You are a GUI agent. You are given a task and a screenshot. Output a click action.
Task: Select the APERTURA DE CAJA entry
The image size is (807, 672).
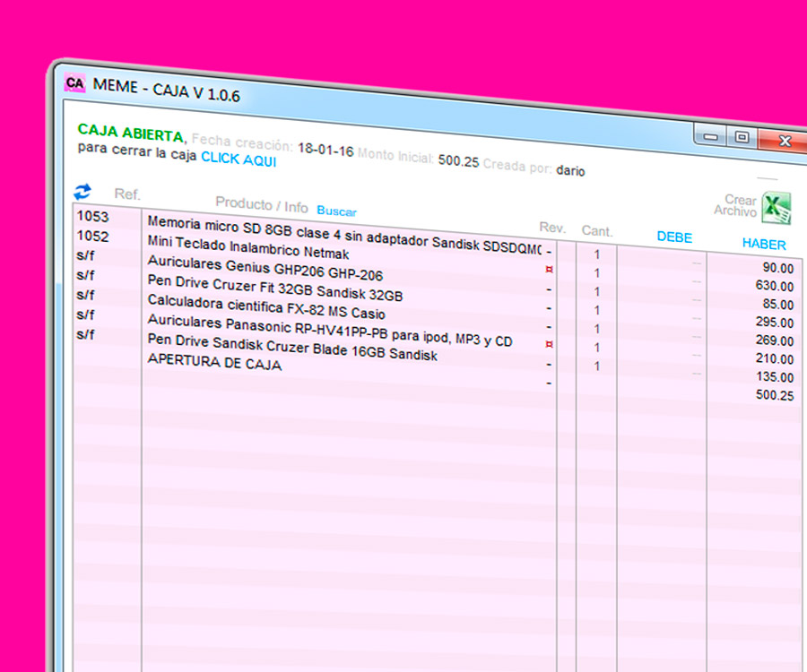click(x=214, y=364)
